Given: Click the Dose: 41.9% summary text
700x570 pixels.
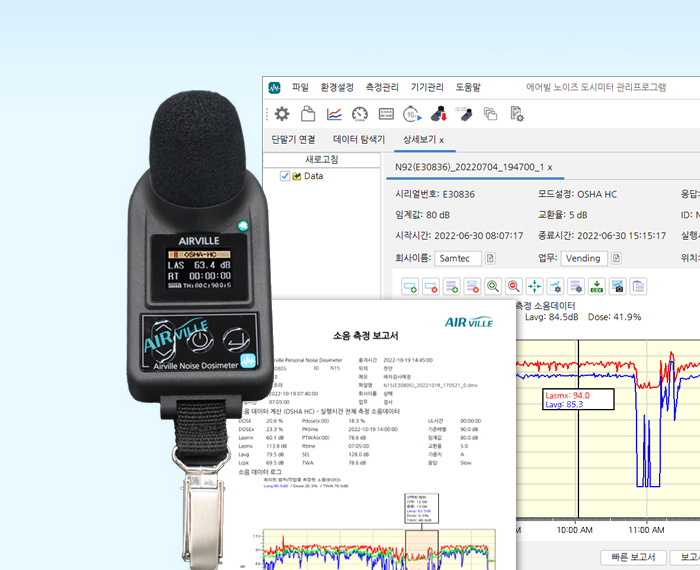Looking at the screenshot, I should click(614, 317).
